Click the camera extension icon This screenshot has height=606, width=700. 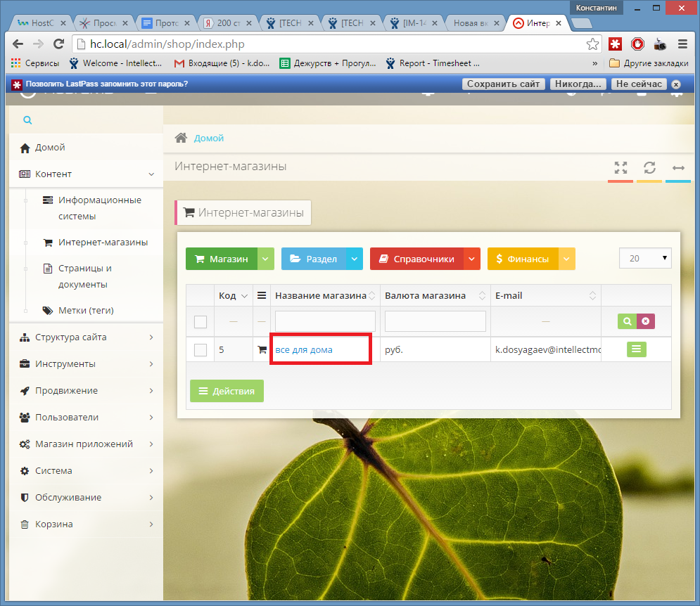(x=660, y=44)
